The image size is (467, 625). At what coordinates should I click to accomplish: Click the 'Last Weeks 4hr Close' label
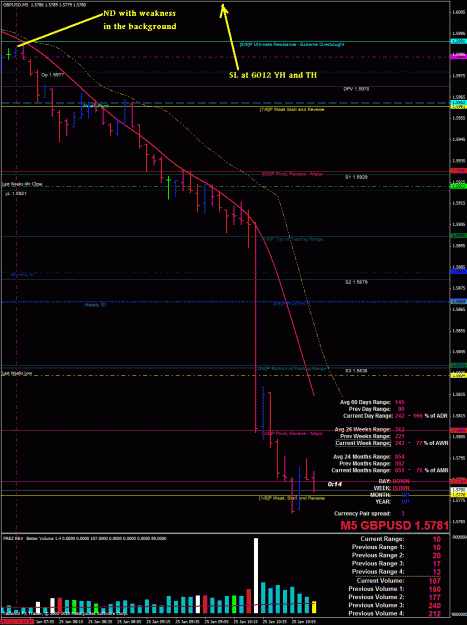tap(22, 184)
